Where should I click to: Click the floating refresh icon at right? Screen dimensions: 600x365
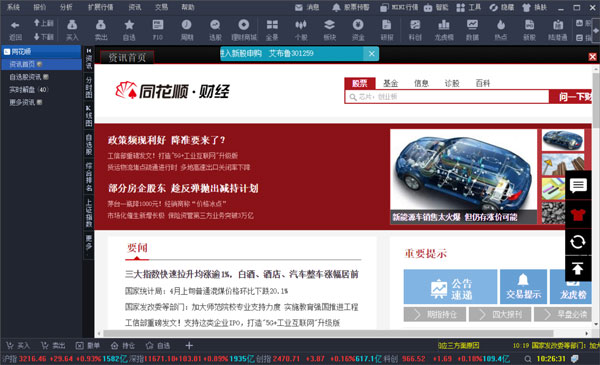click(x=578, y=242)
